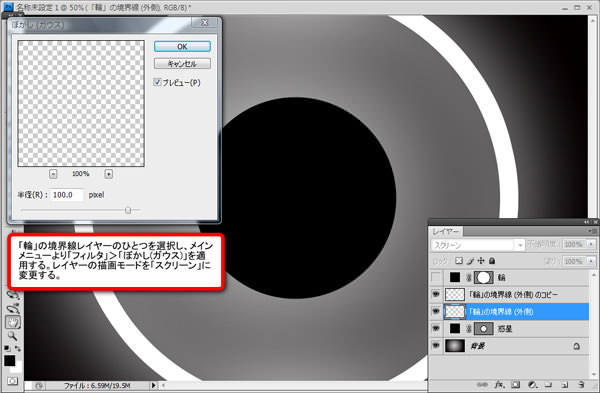
Task: Close the Gaussian Blur dialog
Action: tap(205, 23)
